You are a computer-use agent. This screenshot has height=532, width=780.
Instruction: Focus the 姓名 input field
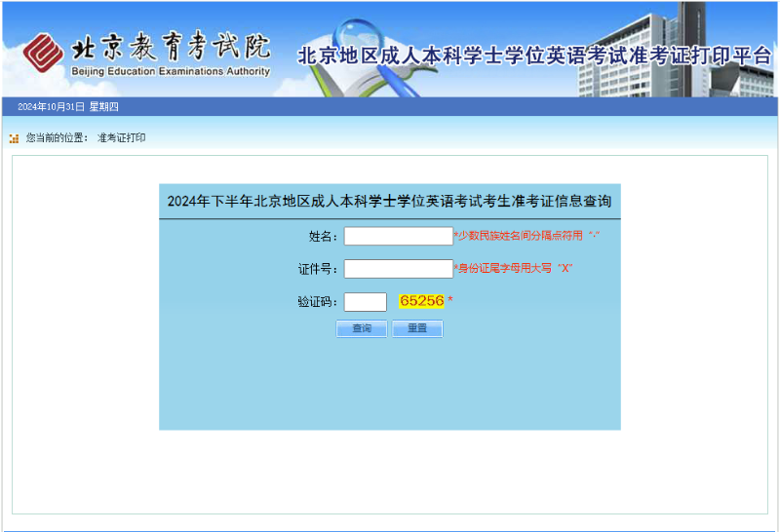coord(398,236)
